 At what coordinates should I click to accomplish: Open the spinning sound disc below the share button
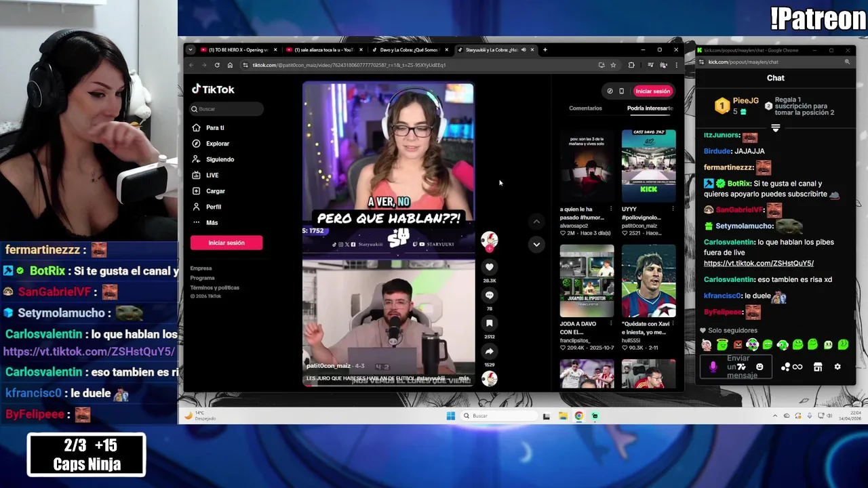(489, 379)
